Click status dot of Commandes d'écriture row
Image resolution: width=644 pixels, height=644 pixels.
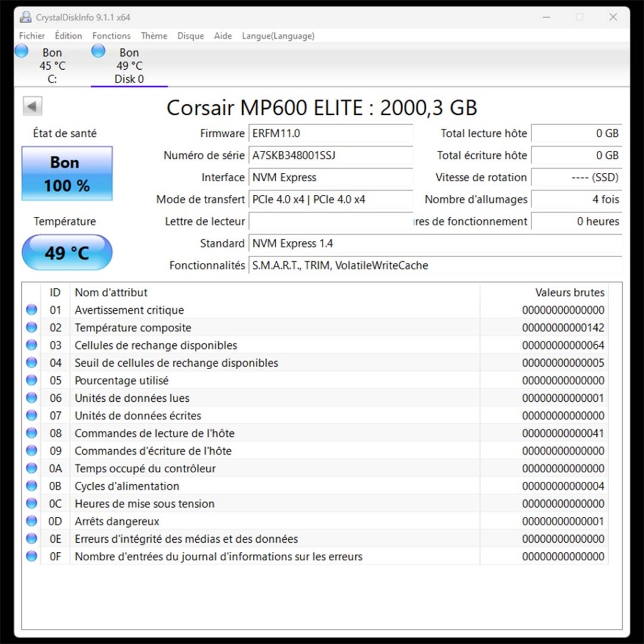click(31, 450)
